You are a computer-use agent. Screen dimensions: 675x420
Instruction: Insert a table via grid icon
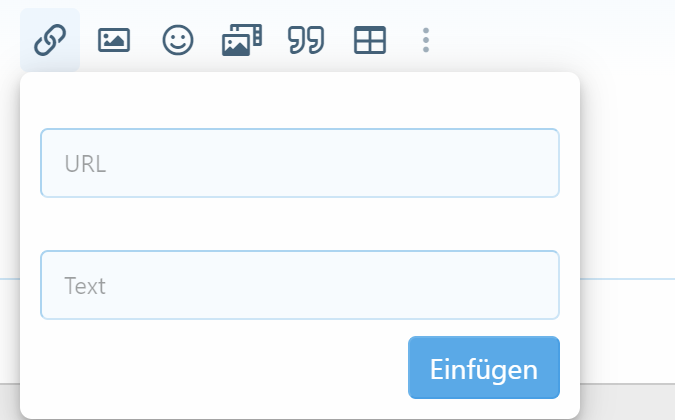tap(370, 40)
